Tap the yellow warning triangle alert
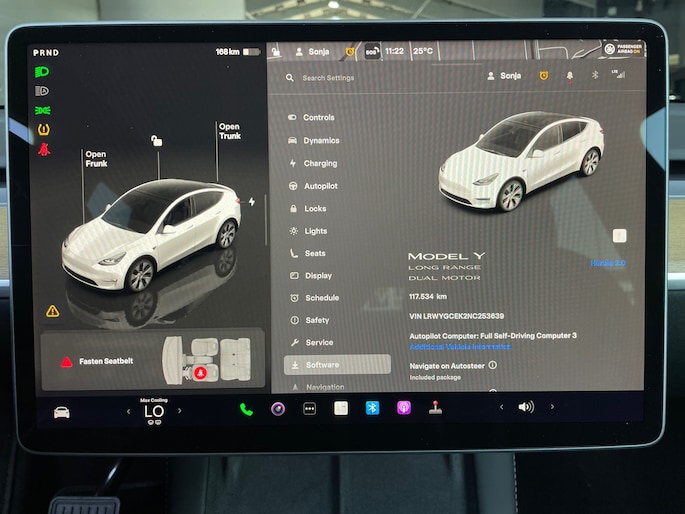Screen dimensions: 685x514 point(53,311)
